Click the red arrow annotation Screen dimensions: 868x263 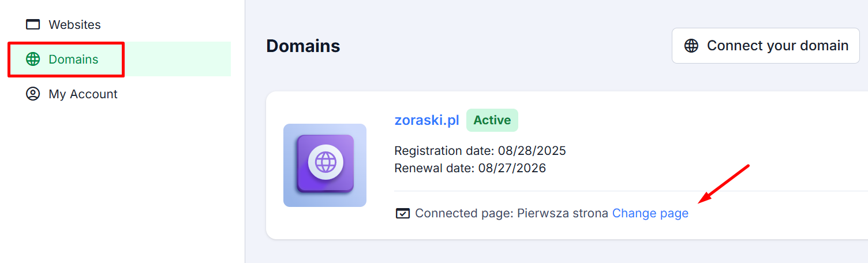724,184
